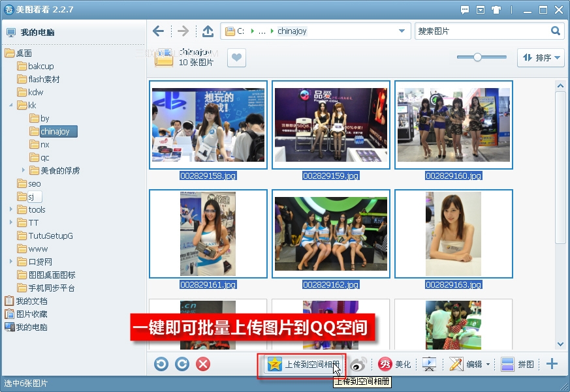Delete the selected images with red X
Screen dimensions: 570x392
pyautogui.click(x=203, y=364)
